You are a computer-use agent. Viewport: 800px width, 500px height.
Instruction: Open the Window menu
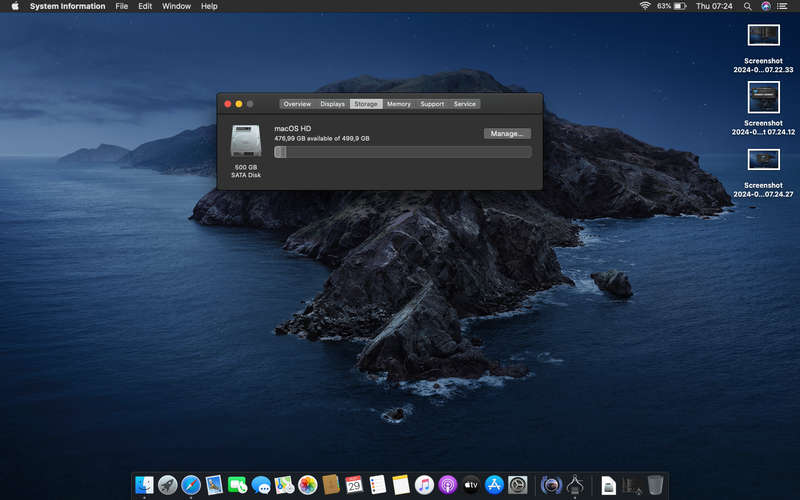(x=176, y=6)
